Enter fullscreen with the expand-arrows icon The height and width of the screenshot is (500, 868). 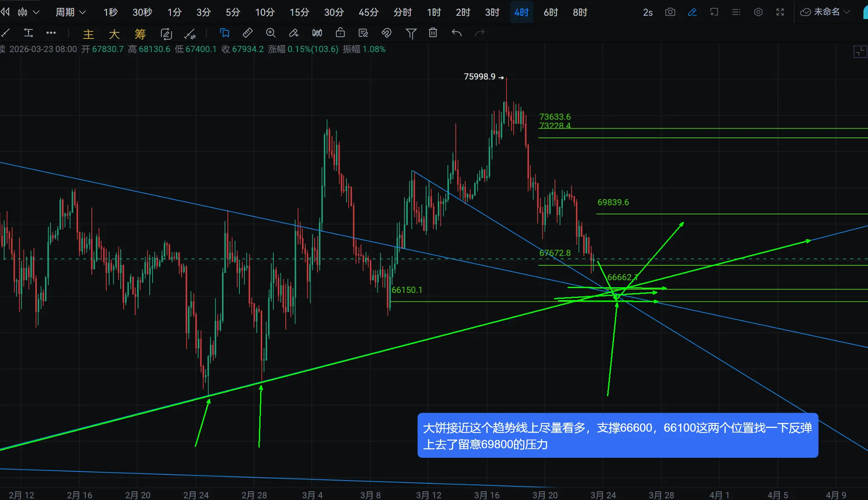click(780, 12)
